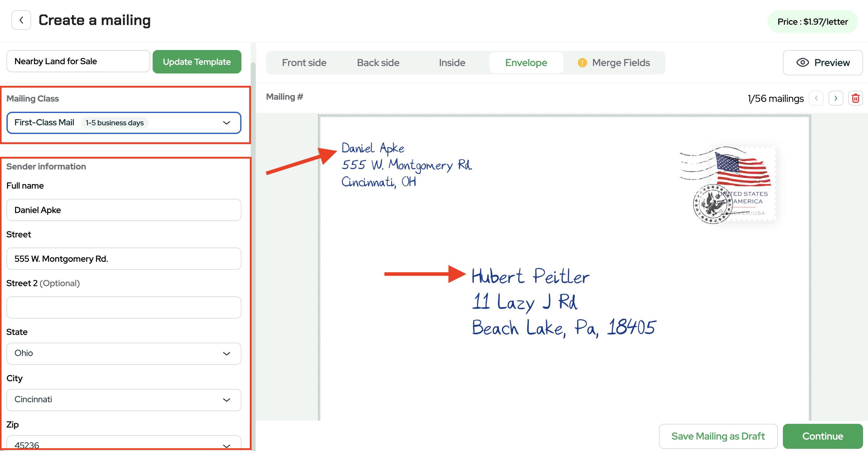Click the warning icon on Merge Fields
The height and width of the screenshot is (451, 868).
tap(582, 62)
